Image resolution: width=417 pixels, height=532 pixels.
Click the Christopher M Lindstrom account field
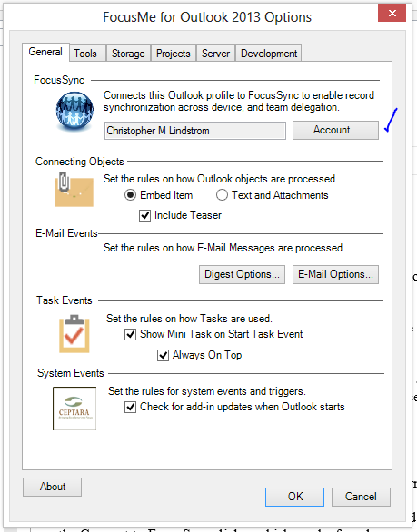[x=195, y=131]
